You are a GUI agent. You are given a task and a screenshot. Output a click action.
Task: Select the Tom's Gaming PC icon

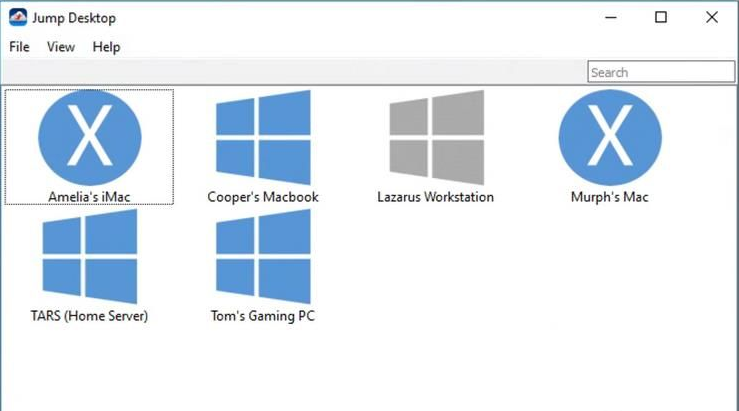[263, 256]
